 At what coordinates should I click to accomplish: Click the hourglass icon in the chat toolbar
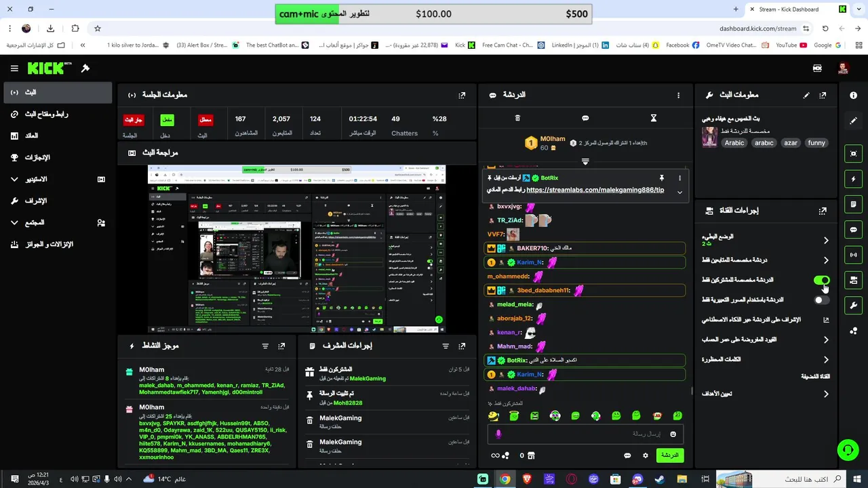click(x=654, y=118)
